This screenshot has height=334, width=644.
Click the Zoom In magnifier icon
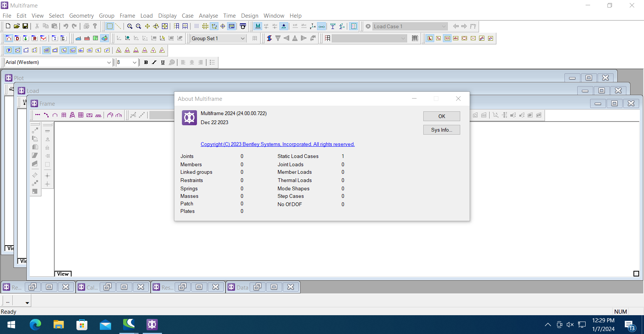point(130,26)
